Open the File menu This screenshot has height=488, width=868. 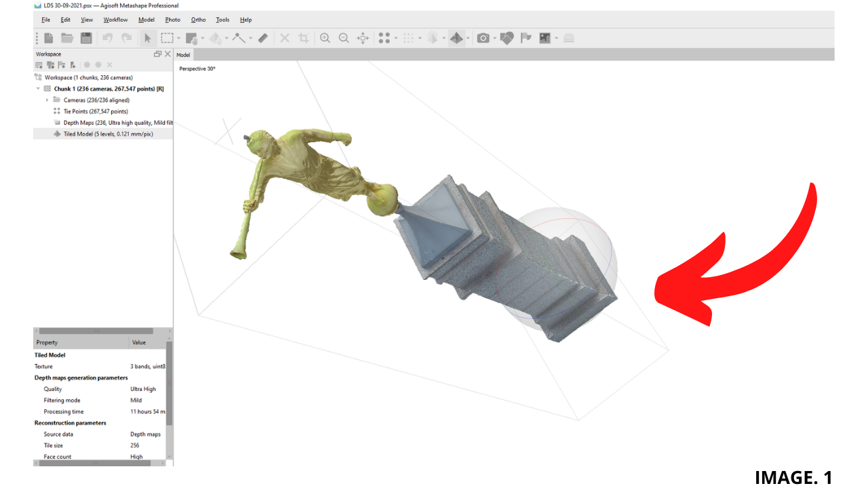pyautogui.click(x=46, y=20)
